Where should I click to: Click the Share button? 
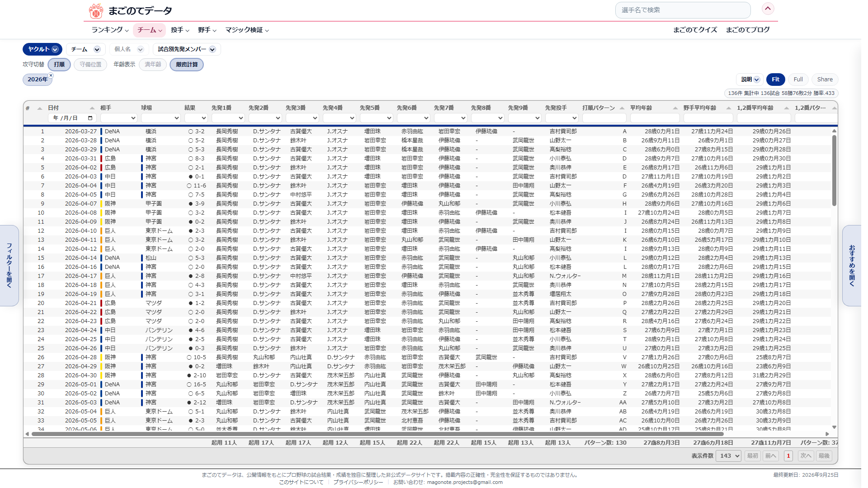click(825, 80)
